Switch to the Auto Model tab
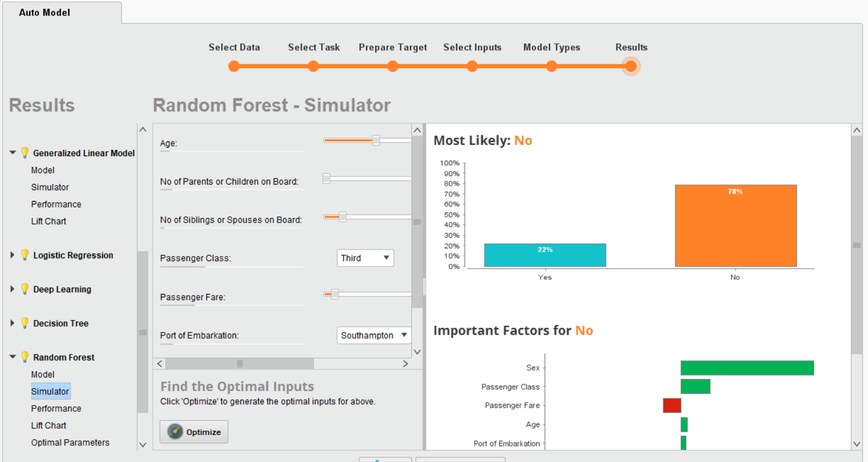Image resolution: width=868 pixels, height=462 pixels. [x=45, y=12]
